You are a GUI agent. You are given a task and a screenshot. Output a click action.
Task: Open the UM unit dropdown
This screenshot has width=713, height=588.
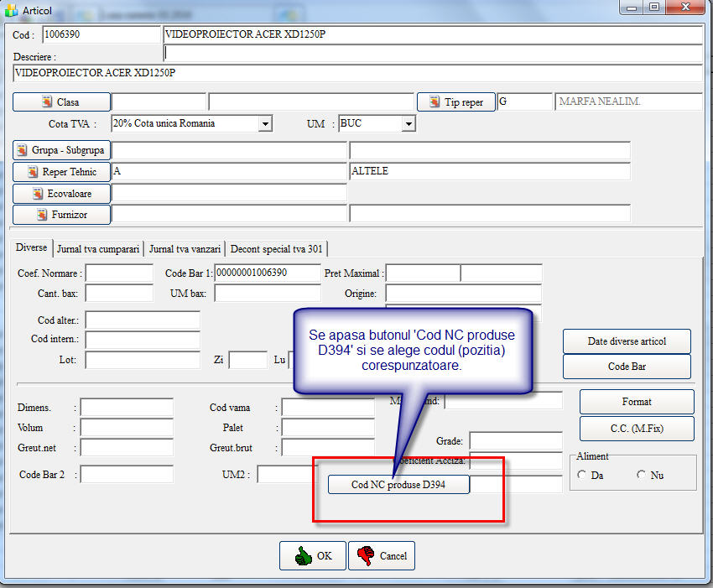click(409, 124)
